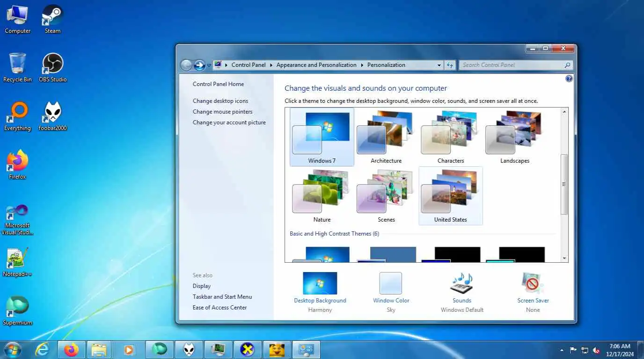Open Windows Explorer from the taskbar

point(99,350)
